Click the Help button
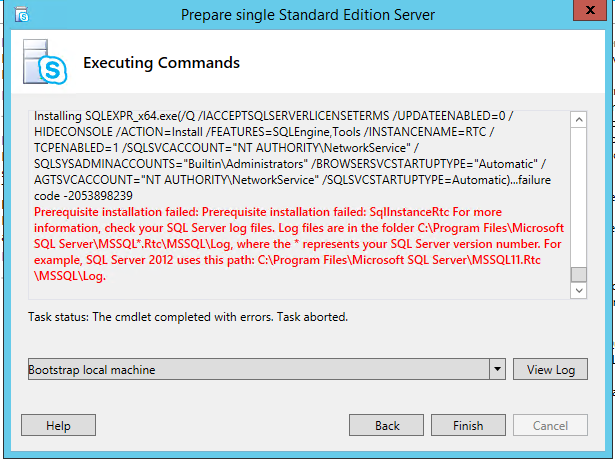This screenshot has width=615, height=459. point(58,425)
